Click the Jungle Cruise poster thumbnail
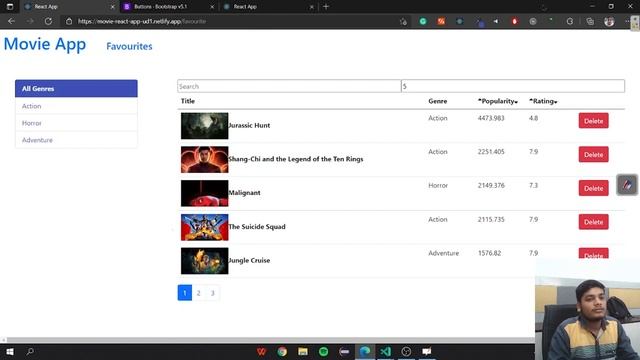This screenshot has height=360, width=640. (204, 261)
